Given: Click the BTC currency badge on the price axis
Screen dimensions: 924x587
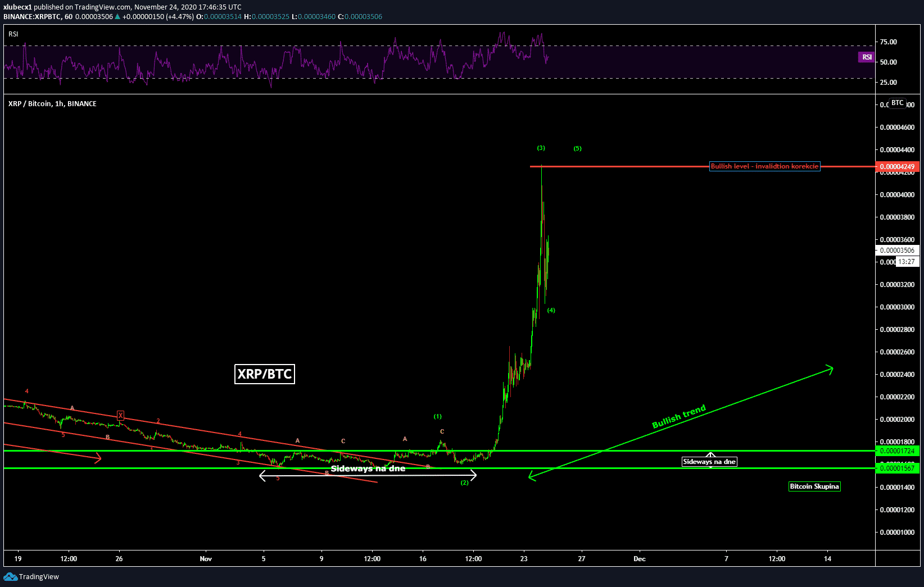Looking at the screenshot, I should [x=897, y=103].
